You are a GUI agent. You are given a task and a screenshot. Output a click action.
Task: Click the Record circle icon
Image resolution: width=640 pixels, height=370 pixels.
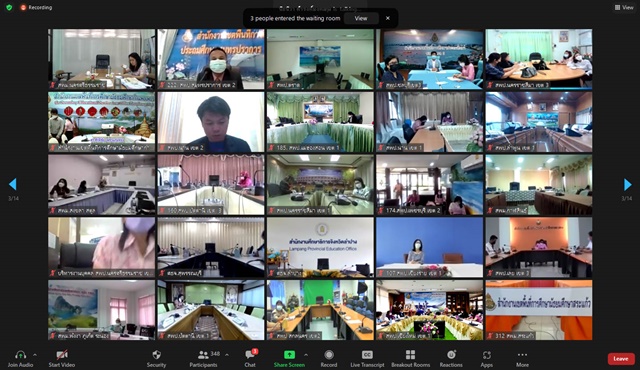329,354
